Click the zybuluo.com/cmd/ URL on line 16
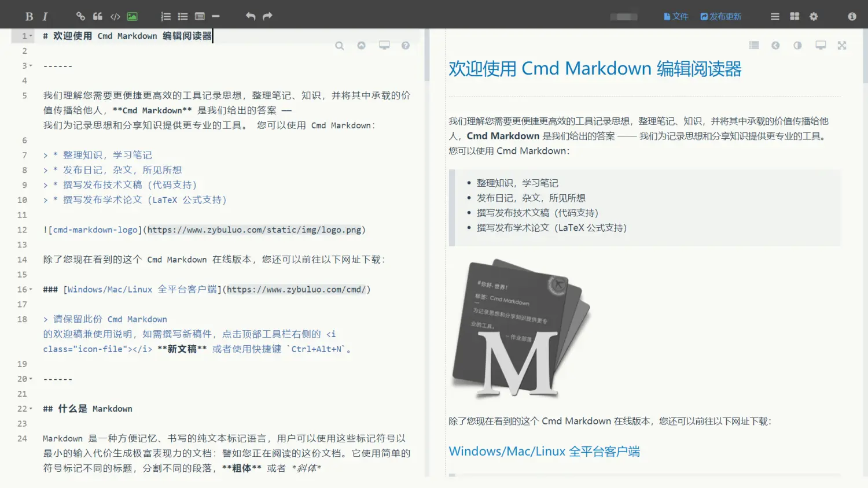 pos(296,289)
